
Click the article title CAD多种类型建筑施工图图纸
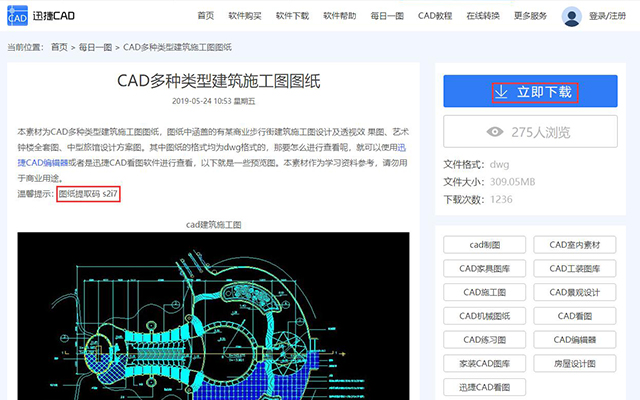[219, 81]
